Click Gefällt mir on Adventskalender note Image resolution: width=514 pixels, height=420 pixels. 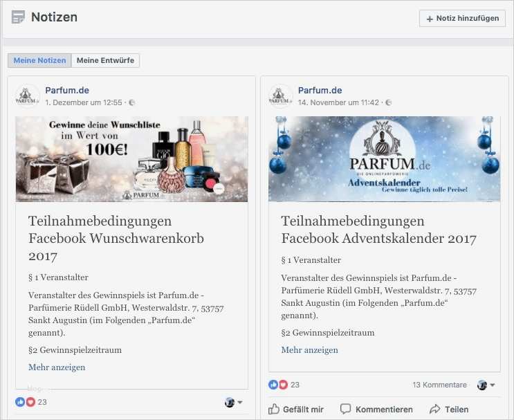coord(295,409)
